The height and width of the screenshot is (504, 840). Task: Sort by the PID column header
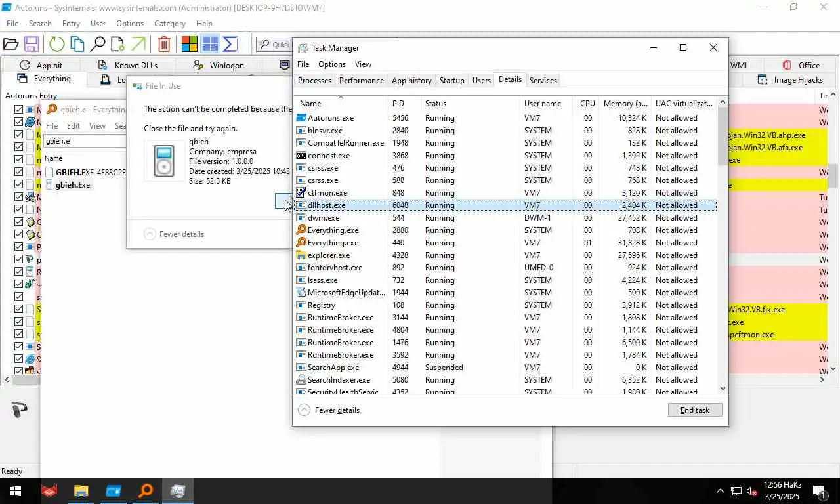click(x=406, y=103)
